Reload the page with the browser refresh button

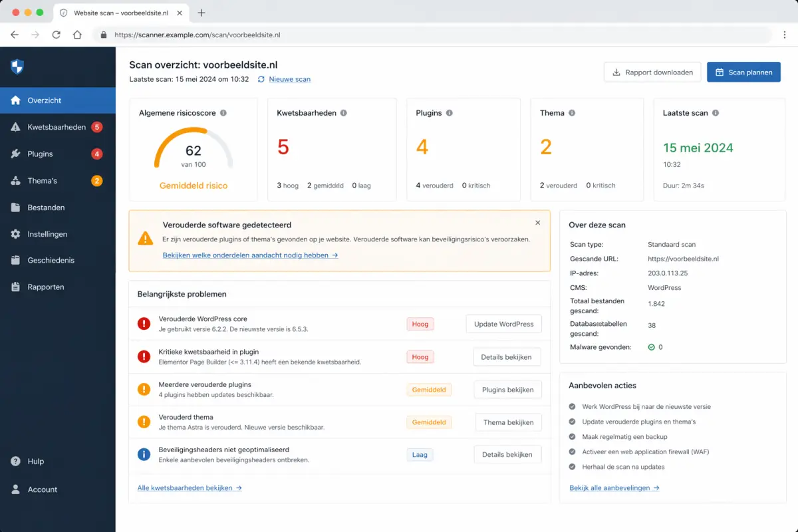coord(56,35)
